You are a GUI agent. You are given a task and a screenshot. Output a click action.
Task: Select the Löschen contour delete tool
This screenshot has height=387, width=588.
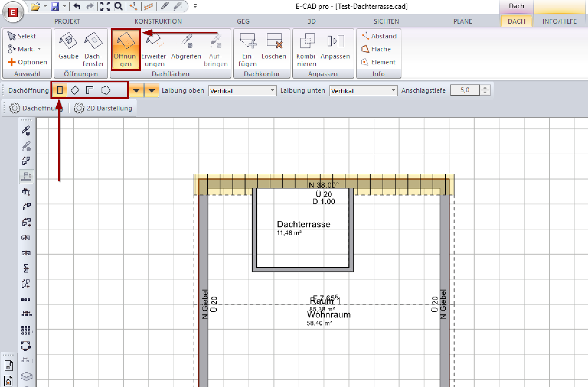click(274, 47)
